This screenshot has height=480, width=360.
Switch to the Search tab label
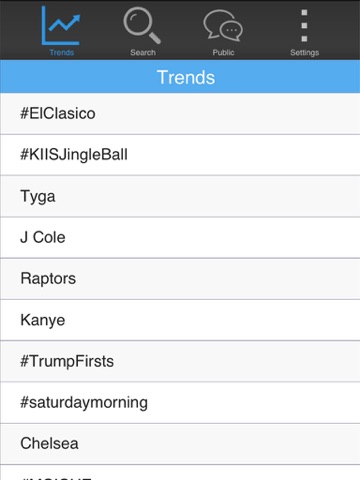coord(143,52)
